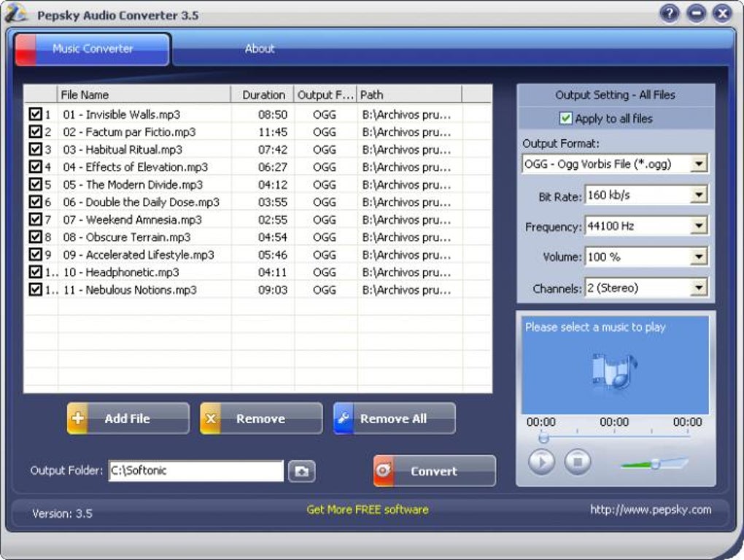Deselect checkbox for 05 - The Modern Divide.mp3
Screen dimensions: 744x560
[36, 184]
